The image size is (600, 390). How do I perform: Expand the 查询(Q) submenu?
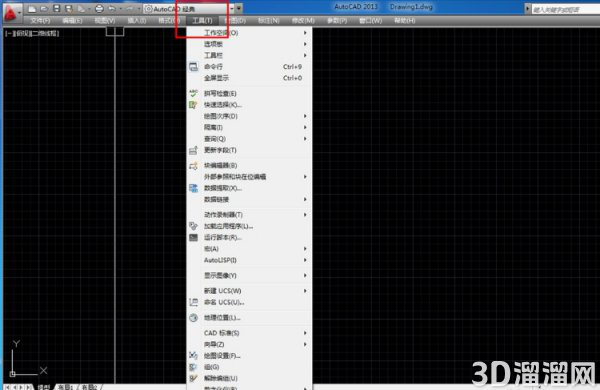pos(249,139)
